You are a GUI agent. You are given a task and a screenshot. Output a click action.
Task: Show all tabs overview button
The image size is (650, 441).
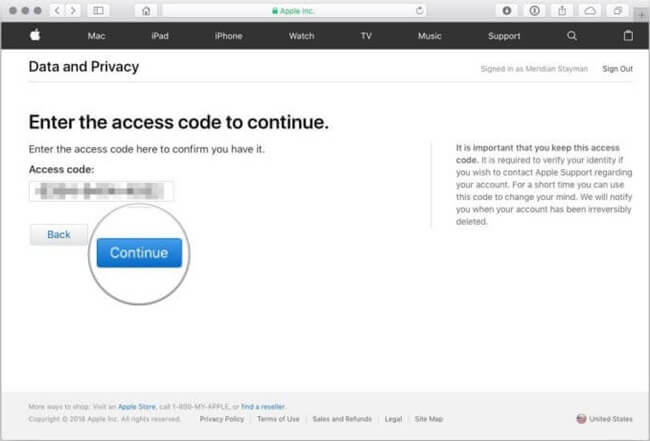click(x=618, y=11)
